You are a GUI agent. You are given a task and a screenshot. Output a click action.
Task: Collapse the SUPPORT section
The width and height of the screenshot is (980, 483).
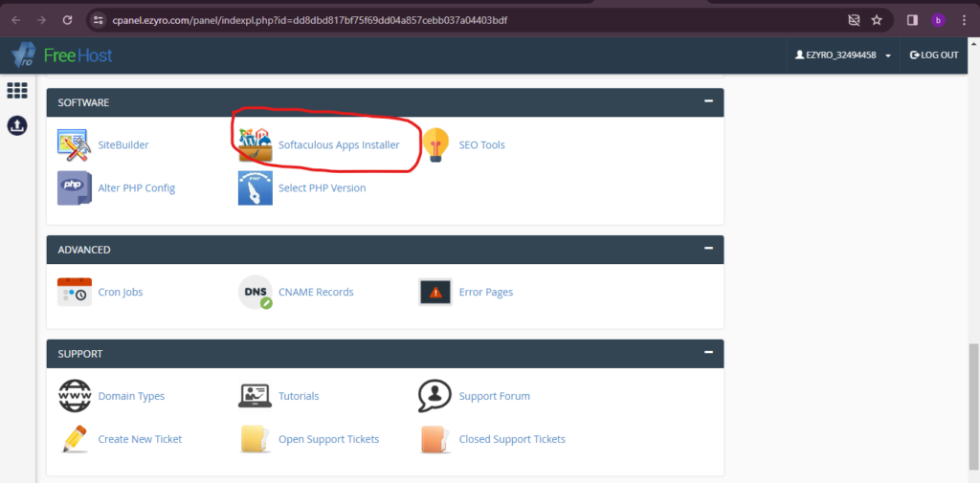click(708, 353)
